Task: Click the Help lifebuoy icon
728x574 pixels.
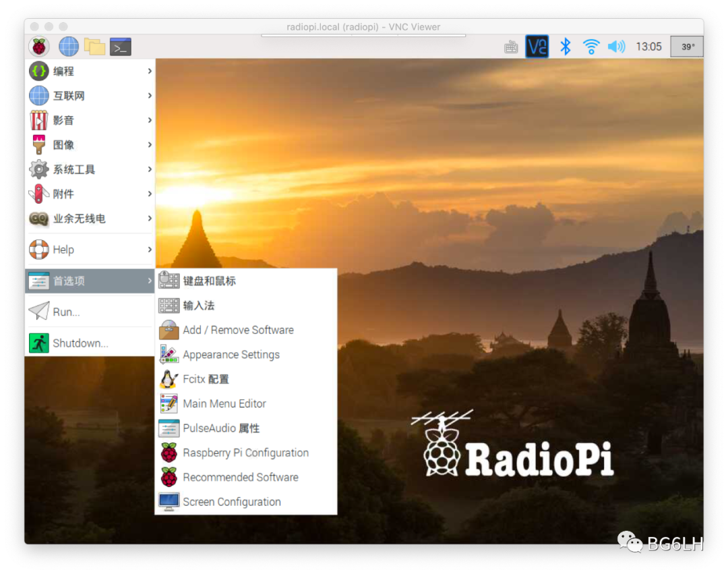Action: pos(39,250)
